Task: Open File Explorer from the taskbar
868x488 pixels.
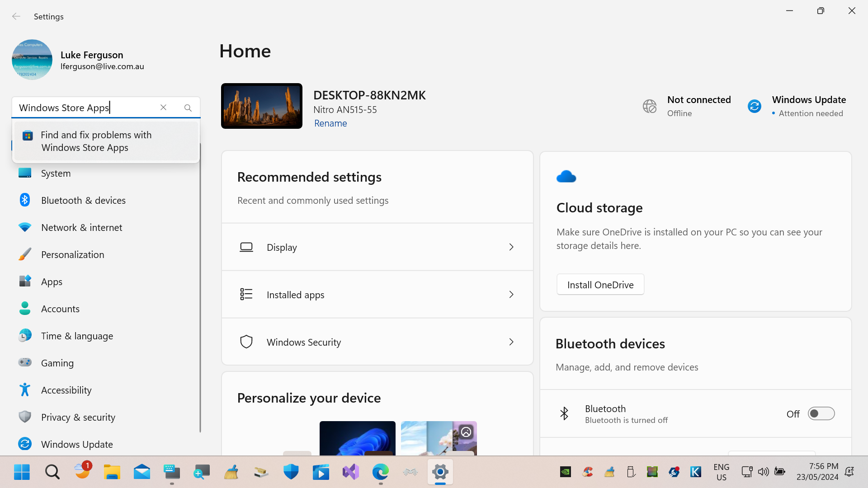Action: click(112, 472)
